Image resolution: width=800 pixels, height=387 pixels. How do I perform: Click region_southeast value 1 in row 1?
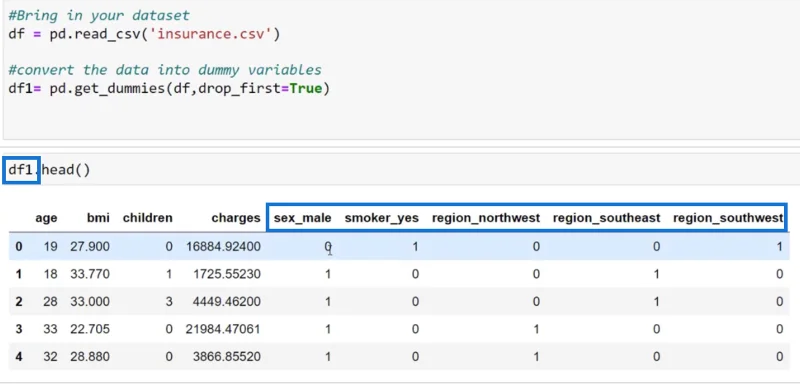coord(657,274)
